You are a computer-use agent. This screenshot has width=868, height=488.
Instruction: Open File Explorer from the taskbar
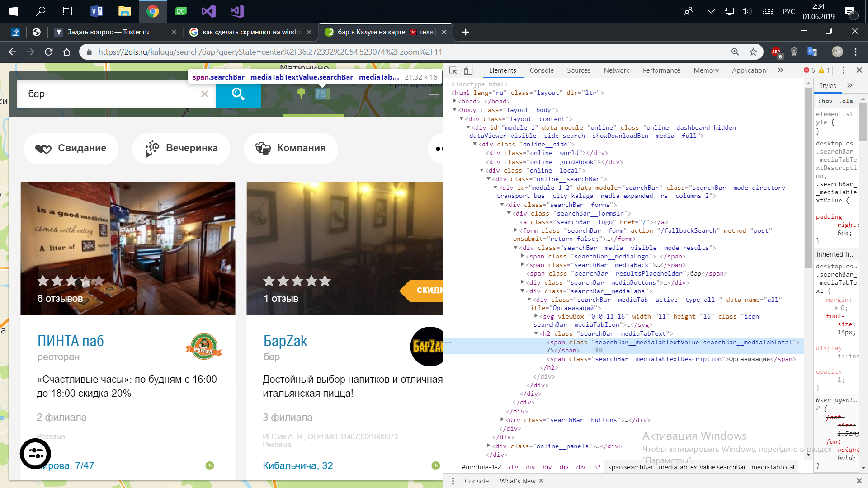click(124, 11)
